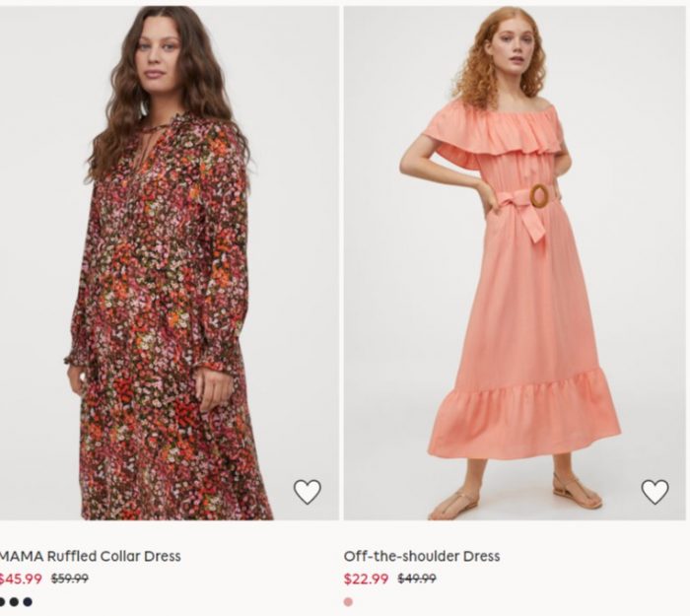
Task: Click the crossed-out $59.99 original price
Action: 70,579
